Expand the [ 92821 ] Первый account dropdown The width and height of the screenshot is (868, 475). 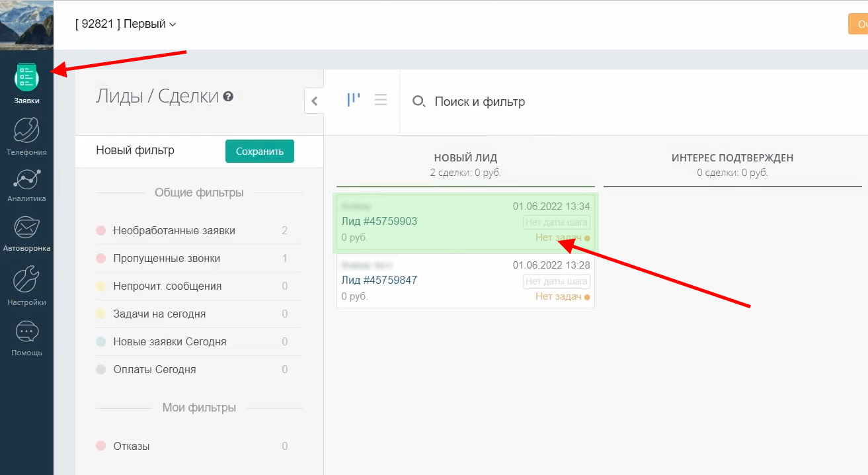tap(126, 24)
